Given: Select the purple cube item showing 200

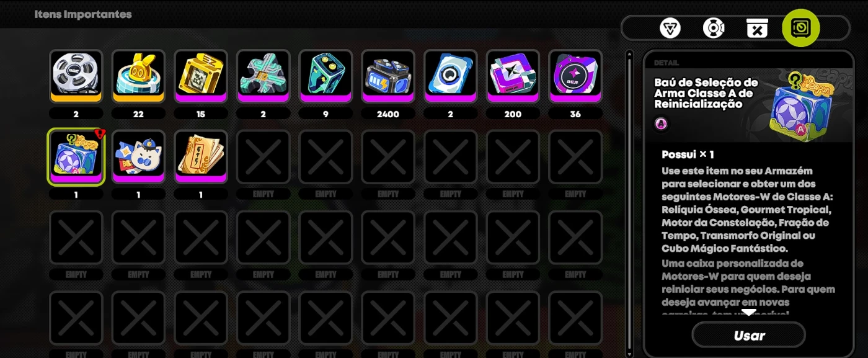Looking at the screenshot, I should click(513, 76).
